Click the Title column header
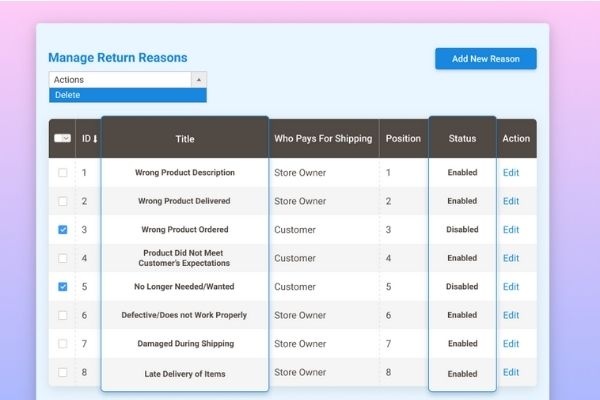 coord(185,139)
